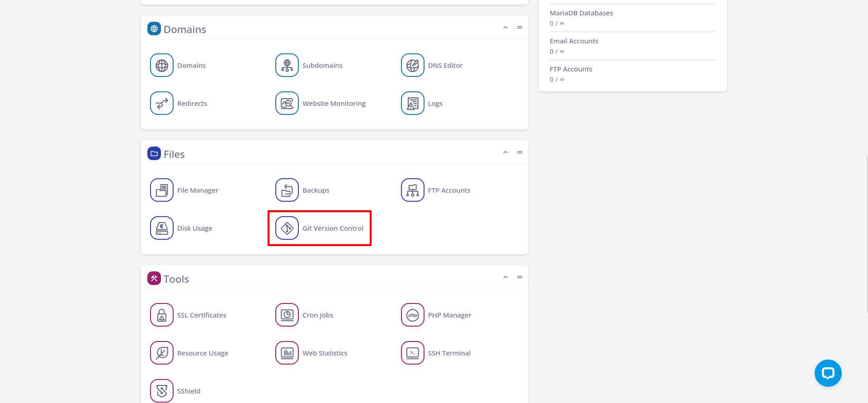Screen dimensions: 868x403
Task: Click the FTP Accounts stat label in sidebar
Action: click(x=571, y=69)
